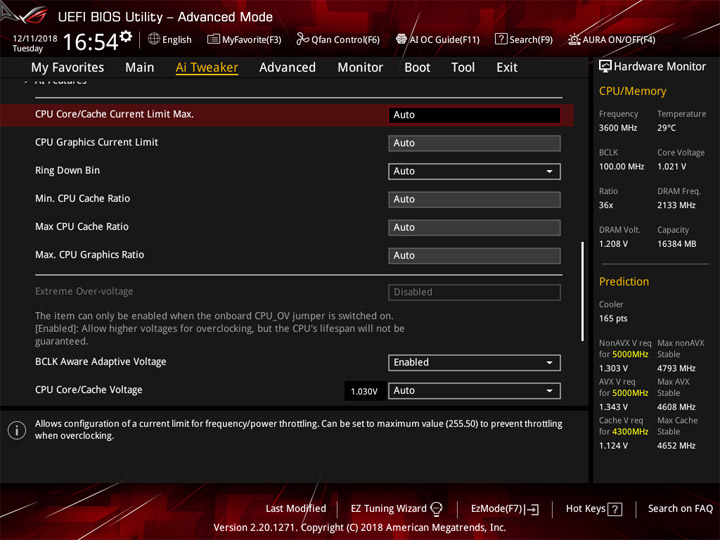Click the BCLK Aware Adaptive Voltage arrow
Viewport: 720px width, 540px height.
(549, 362)
